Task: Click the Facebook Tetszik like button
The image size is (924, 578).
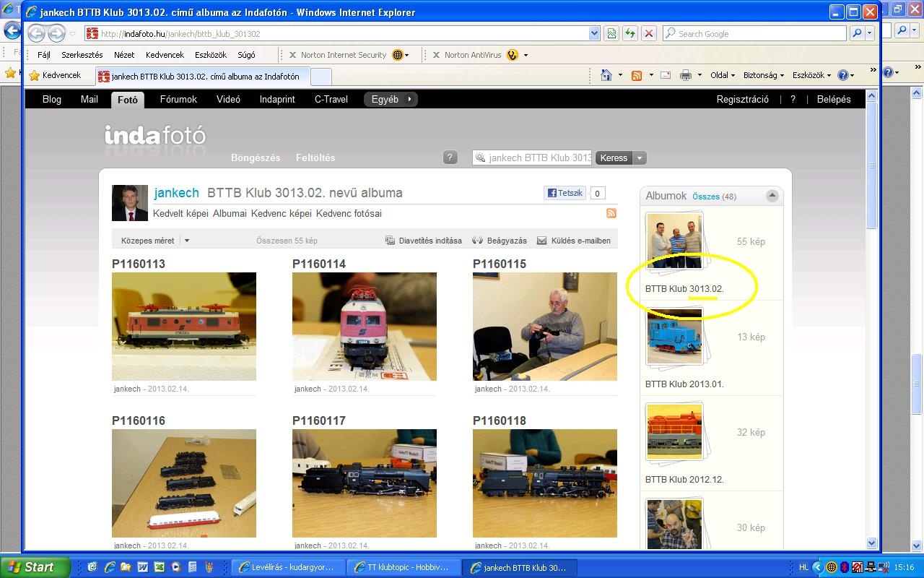Action: (x=565, y=193)
